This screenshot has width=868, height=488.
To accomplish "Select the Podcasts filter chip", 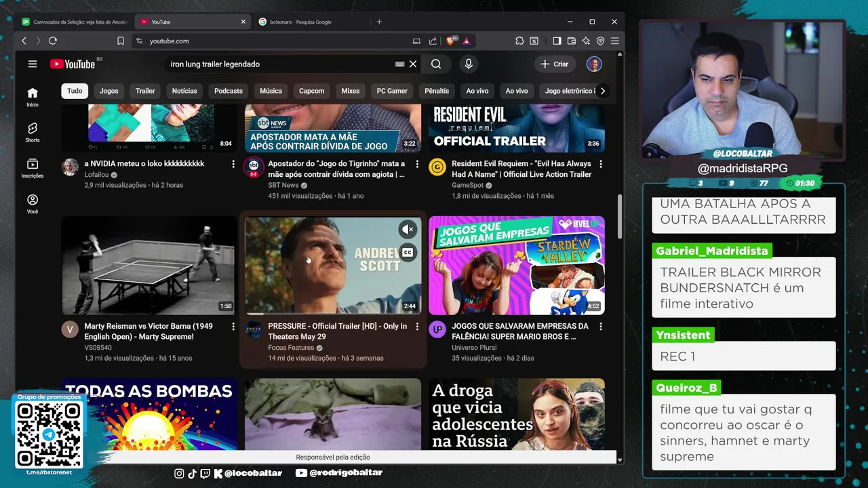I will pos(229,91).
